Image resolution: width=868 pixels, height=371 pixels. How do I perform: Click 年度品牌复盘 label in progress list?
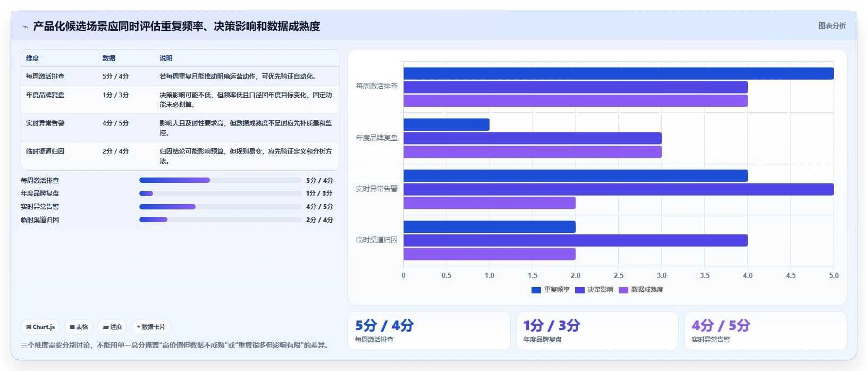click(40, 193)
